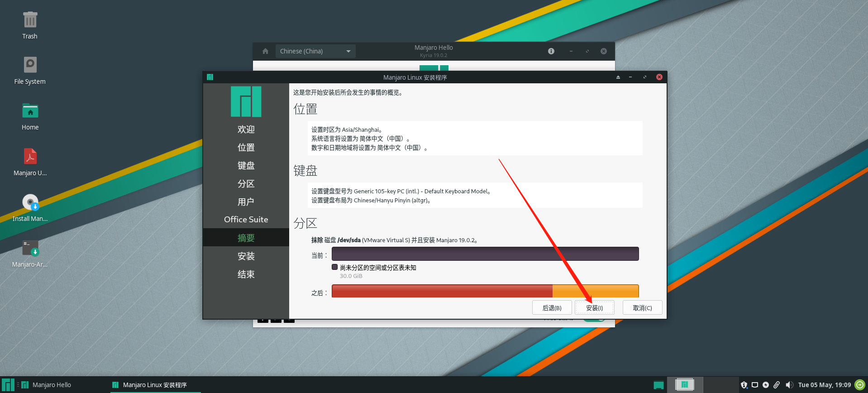Click the 30.0 GiB size label
868x393 pixels.
[351, 276]
